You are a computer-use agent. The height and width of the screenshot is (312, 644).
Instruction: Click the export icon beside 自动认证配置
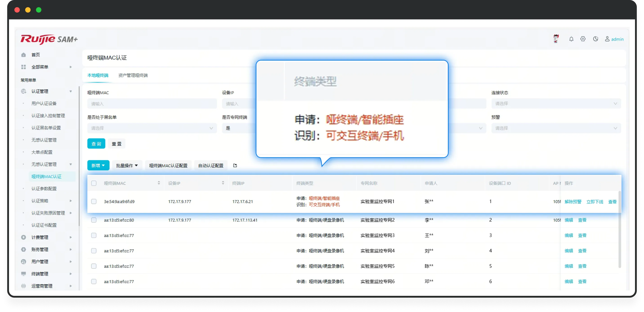click(235, 165)
